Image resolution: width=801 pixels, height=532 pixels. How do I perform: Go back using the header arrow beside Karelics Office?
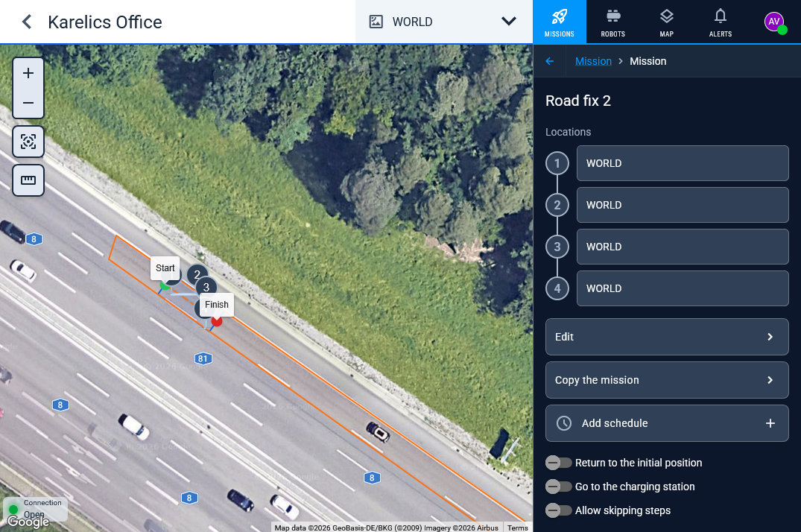click(27, 22)
